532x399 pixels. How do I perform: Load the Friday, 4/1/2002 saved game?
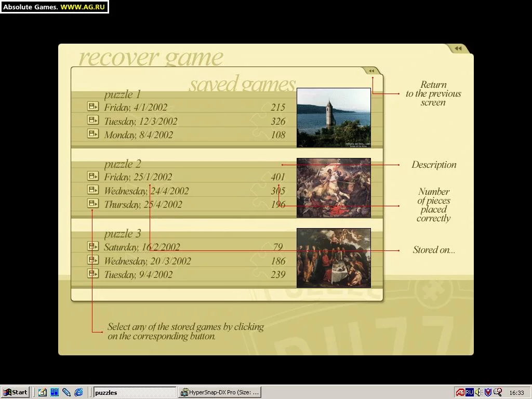tap(92, 106)
